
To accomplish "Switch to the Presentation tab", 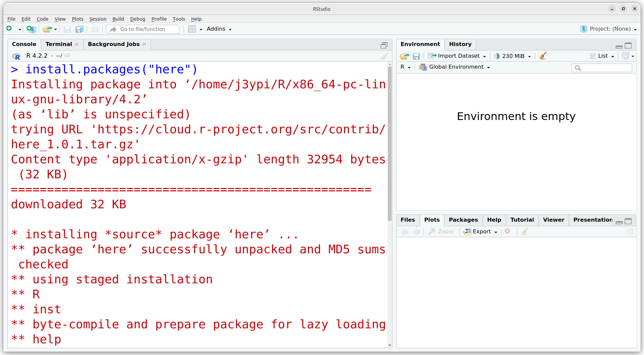I will 593,220.
